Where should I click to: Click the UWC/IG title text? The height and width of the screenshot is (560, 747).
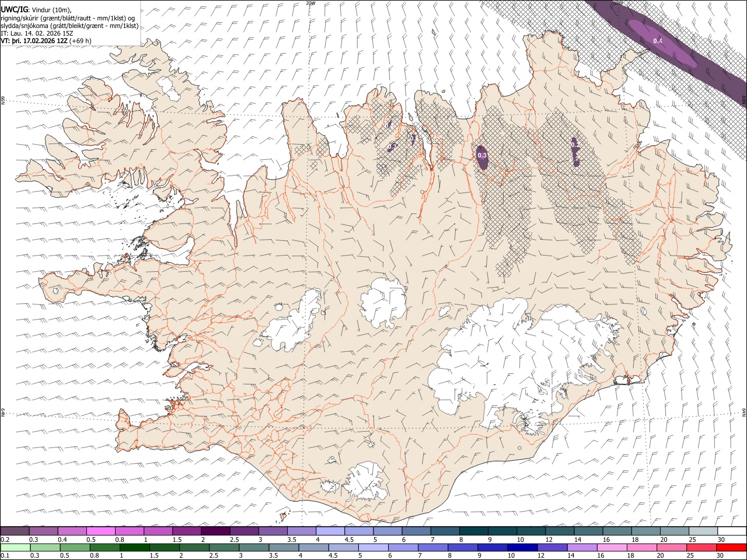point(13,9)
